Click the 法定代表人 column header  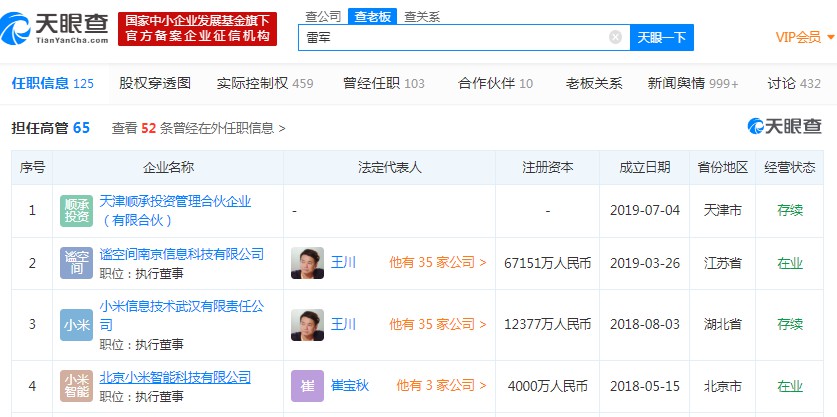point(390,167)
